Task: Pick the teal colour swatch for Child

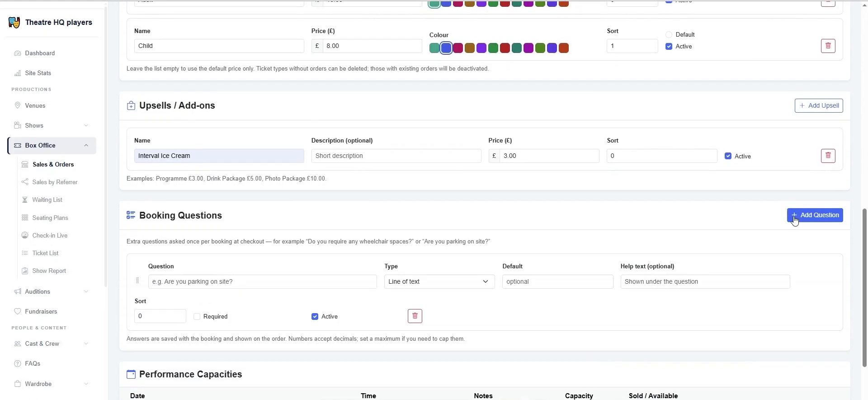Action: (434, 48)
